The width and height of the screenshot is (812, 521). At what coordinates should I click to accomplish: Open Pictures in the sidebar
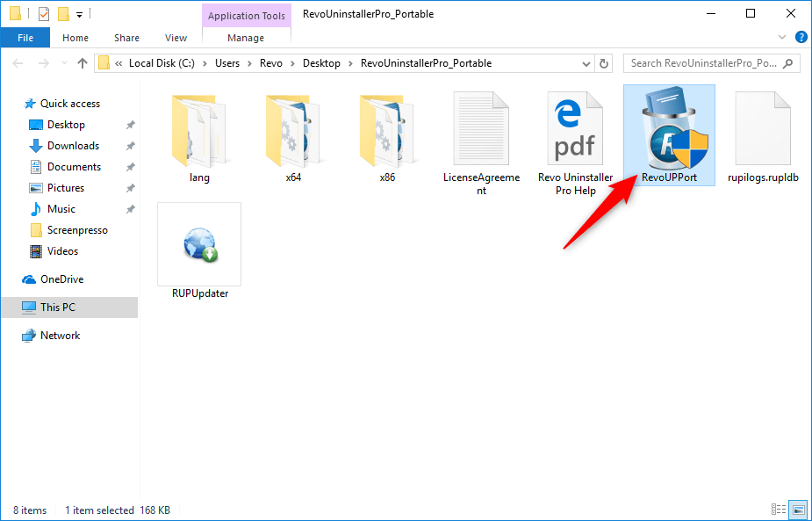[66, 188]
